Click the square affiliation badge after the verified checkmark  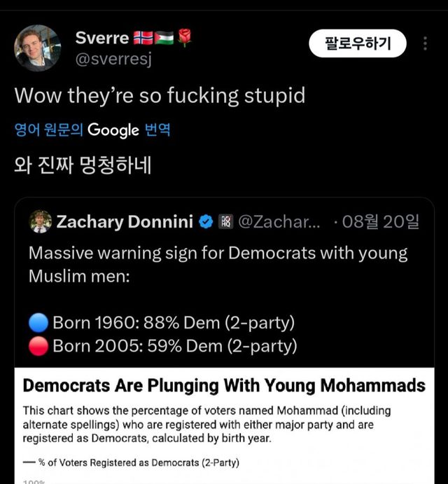[225, 222]
